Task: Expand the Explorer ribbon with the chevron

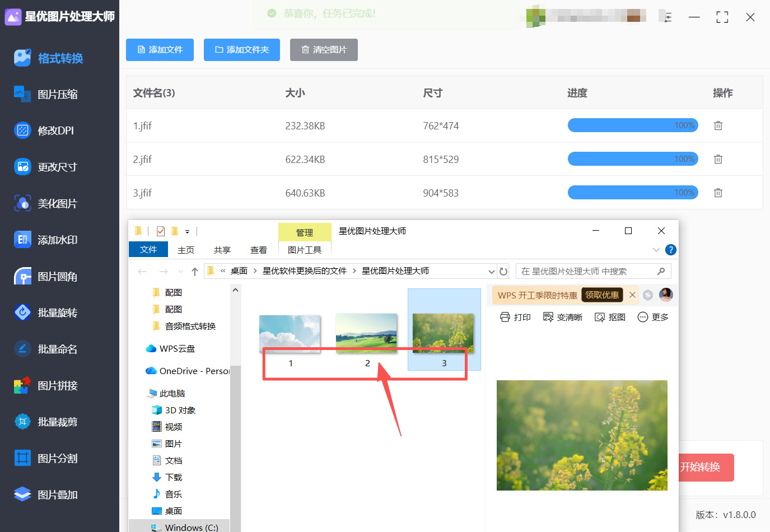Action: pos(656,250)
